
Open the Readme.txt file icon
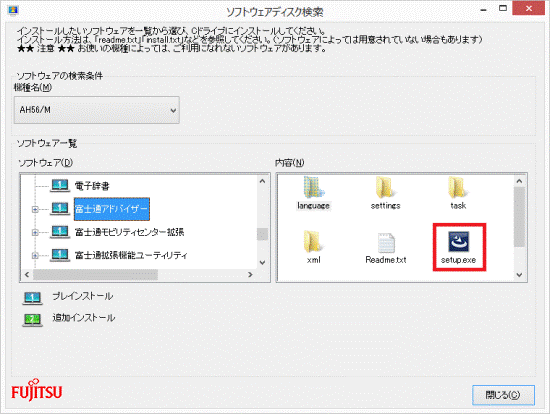[x=386, y=243]
